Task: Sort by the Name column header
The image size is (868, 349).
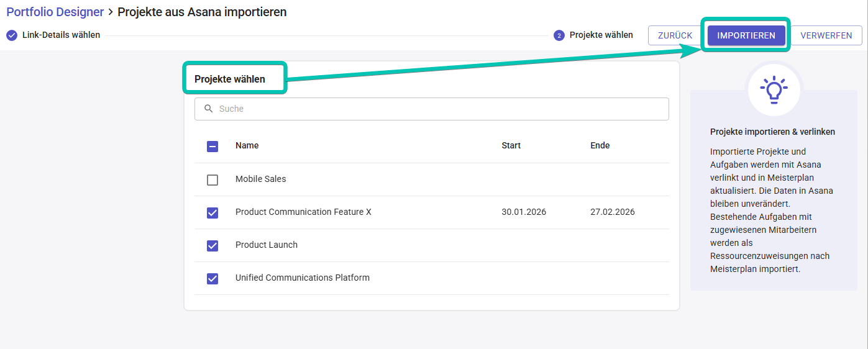Action: [247, 145]
